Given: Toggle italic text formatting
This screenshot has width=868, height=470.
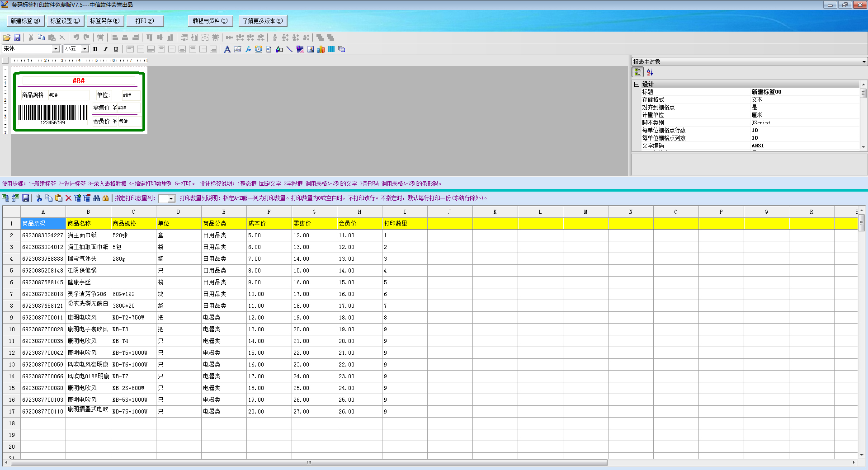Looking at the screenshot, I should click(x=106, y=49).
